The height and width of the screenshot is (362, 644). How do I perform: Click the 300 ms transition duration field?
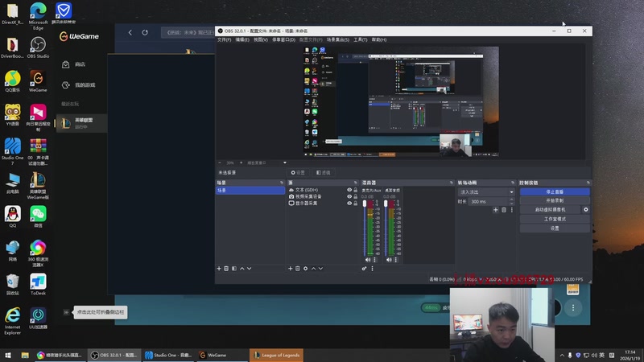click(489, 202)
